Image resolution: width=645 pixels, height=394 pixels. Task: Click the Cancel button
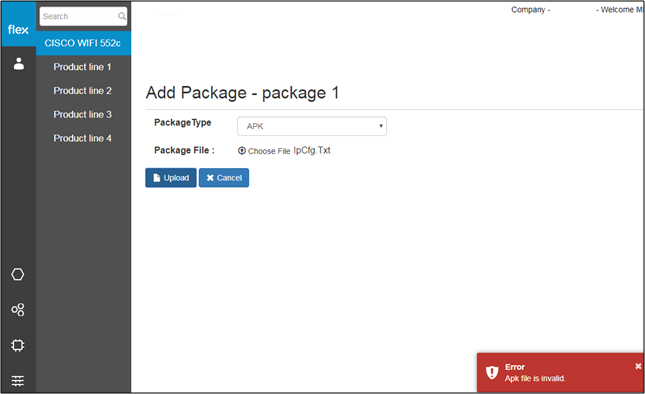click(x=224, y=178)
